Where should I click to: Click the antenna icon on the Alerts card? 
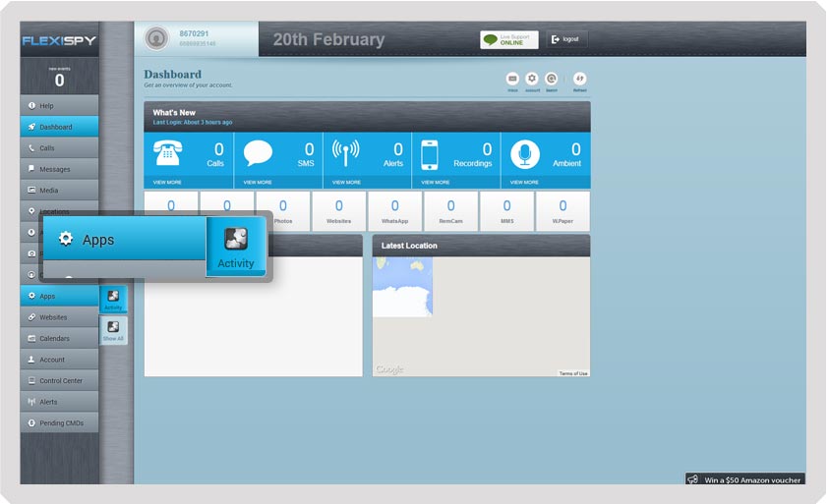346,153
